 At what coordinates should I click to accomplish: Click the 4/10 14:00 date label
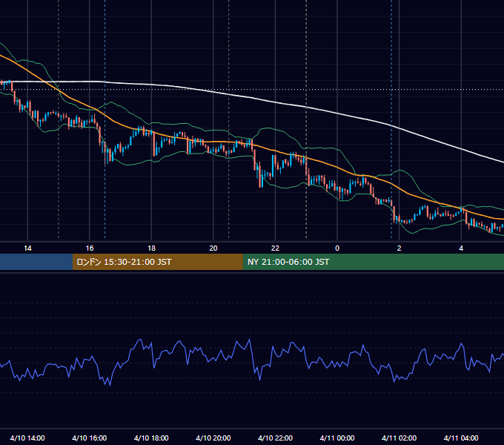coord(27,438)
